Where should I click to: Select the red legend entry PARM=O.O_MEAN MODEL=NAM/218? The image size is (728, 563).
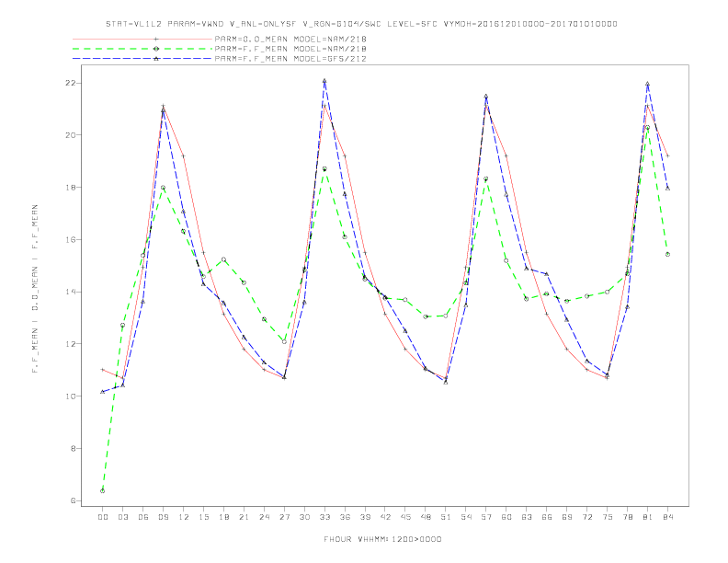click(290, 39)
